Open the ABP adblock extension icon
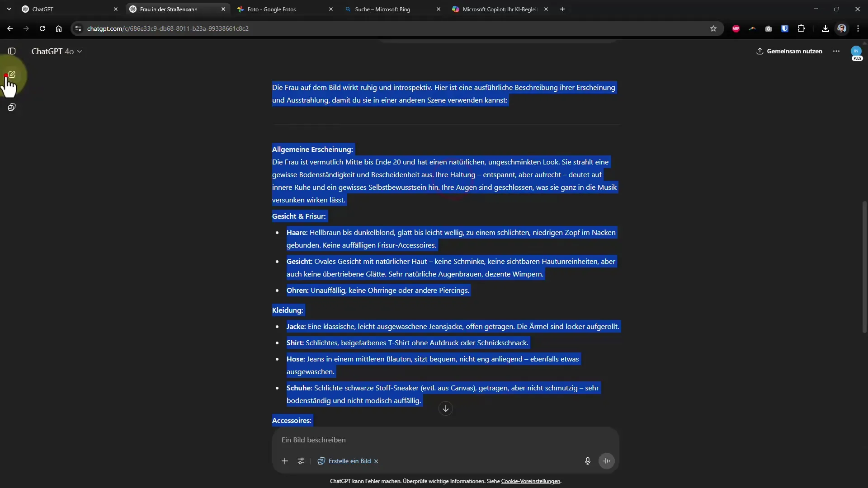Viewport: 868px width, 488px height. [x=736, y=28]
